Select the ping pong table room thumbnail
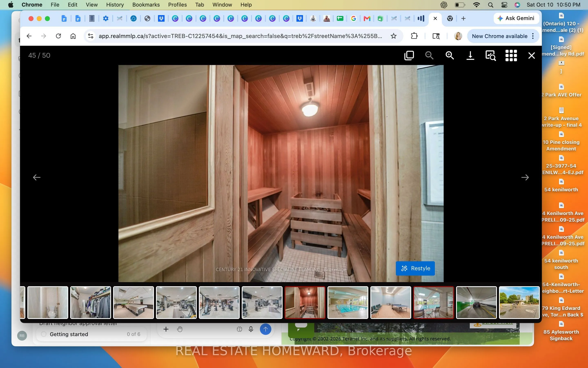This screenshot has height=368, width=588. pyautogui.click(x=390, y=303)
